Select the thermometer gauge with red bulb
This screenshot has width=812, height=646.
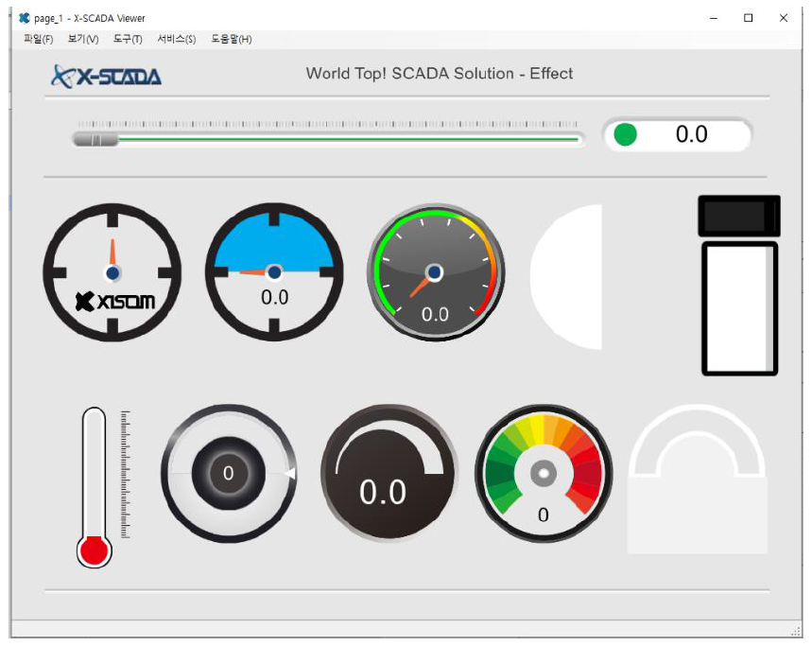pos(94,487)
